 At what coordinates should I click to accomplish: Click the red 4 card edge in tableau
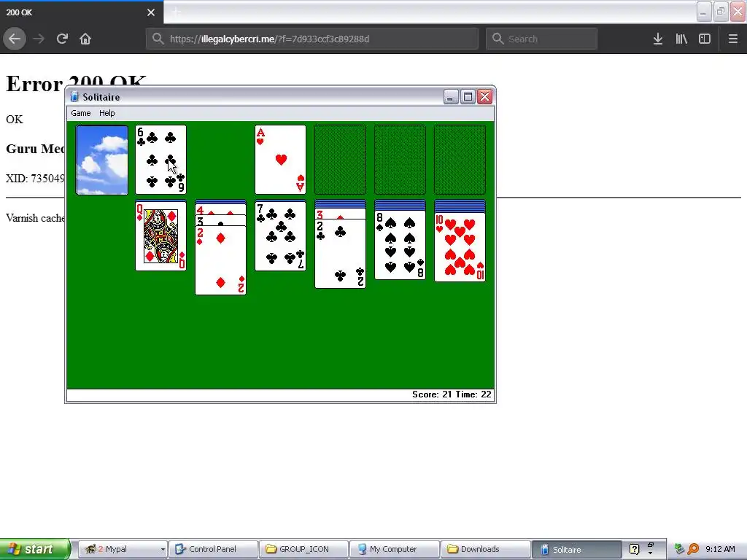220,209
